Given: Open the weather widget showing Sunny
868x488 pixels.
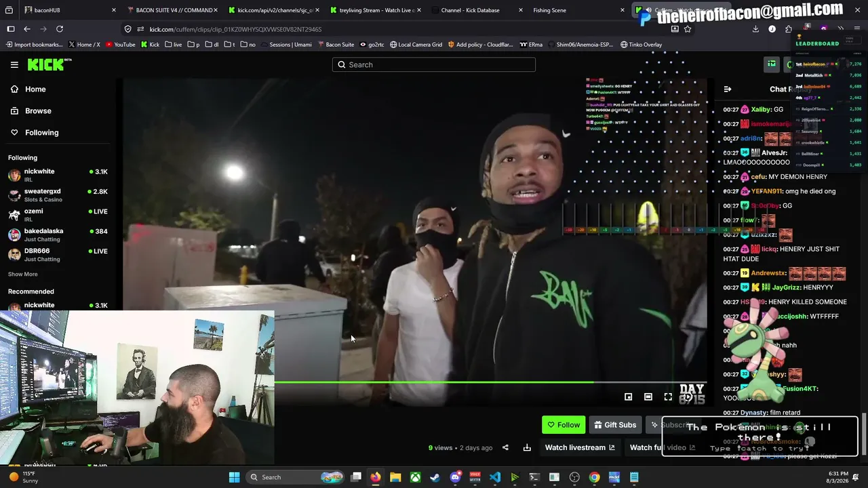Looking at the screenshot, I should (x=23, y=477).
